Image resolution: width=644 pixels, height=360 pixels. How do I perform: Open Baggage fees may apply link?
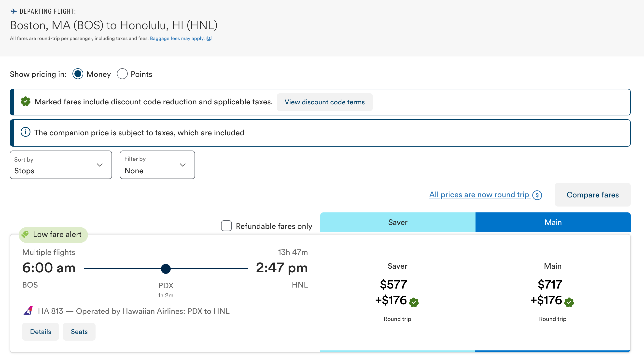177,39
